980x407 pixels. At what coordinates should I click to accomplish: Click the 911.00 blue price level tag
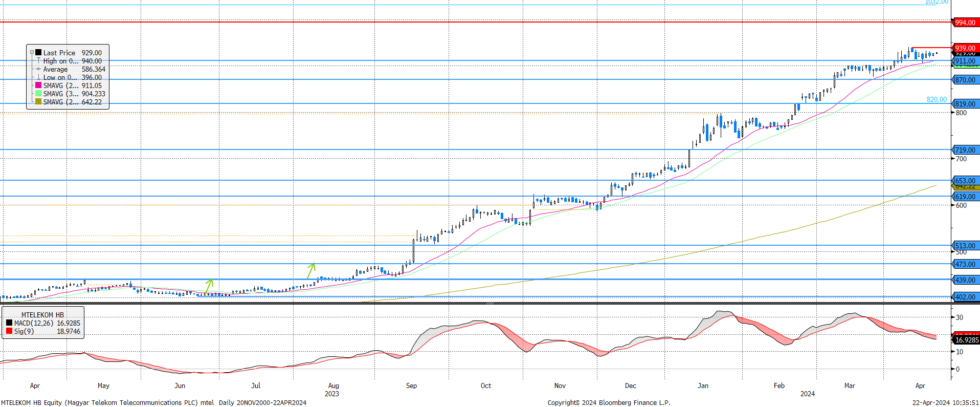966,61
